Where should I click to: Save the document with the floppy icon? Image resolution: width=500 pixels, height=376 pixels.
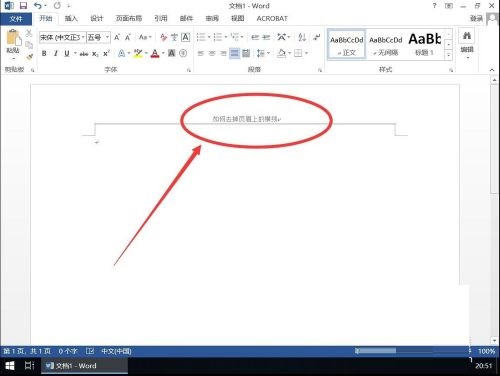(x=23, y=6)
